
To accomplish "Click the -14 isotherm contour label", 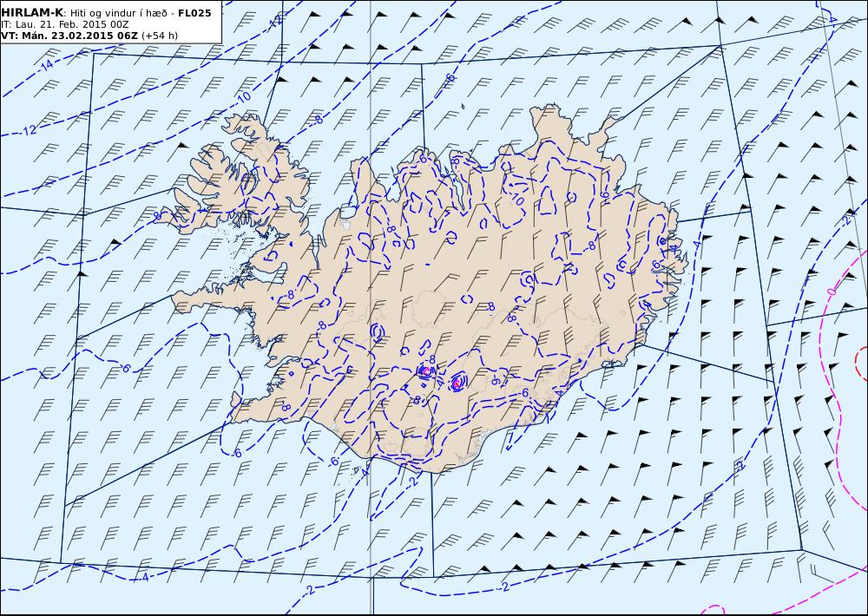I will pos(47,65).
